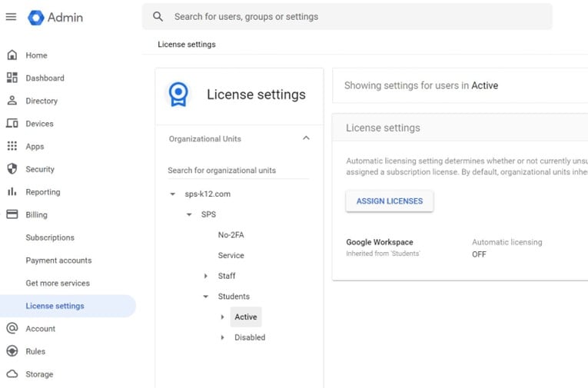
Task: Select Billing in the sidebar
Action: click(x=36, y=215)
